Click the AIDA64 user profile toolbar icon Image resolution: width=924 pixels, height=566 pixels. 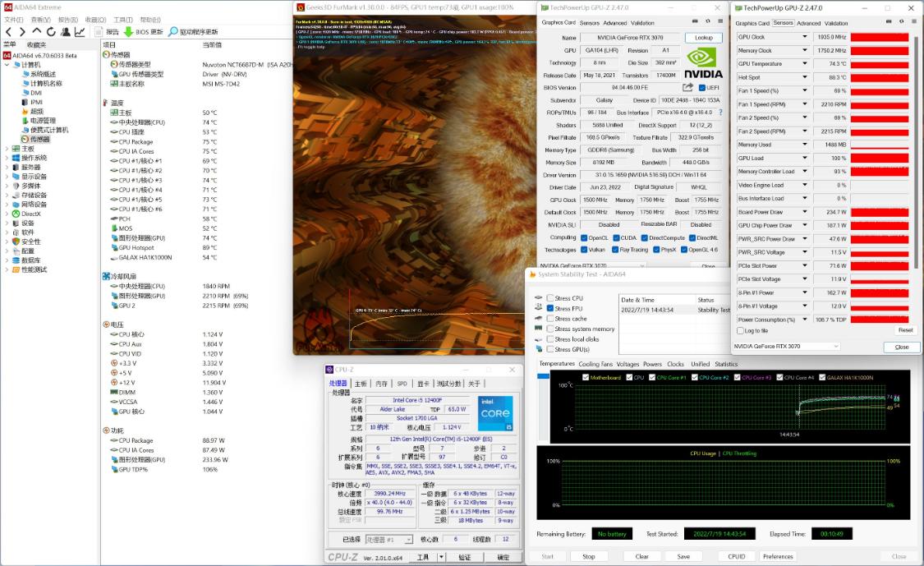(x=65, y=32)
